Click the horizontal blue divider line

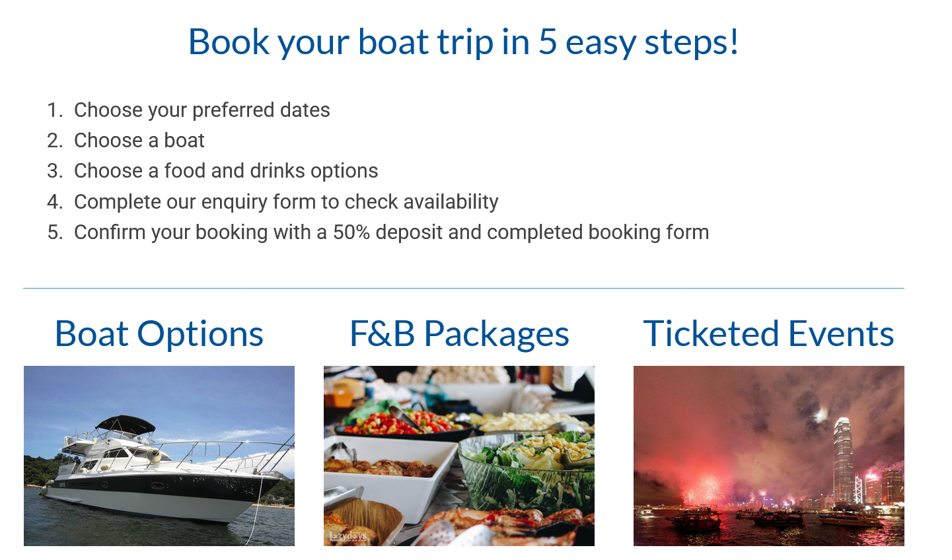[x=464, y=288]
